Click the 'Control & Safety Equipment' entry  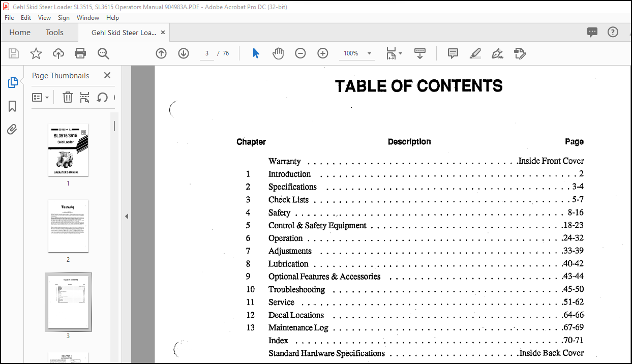click(317, 225)
